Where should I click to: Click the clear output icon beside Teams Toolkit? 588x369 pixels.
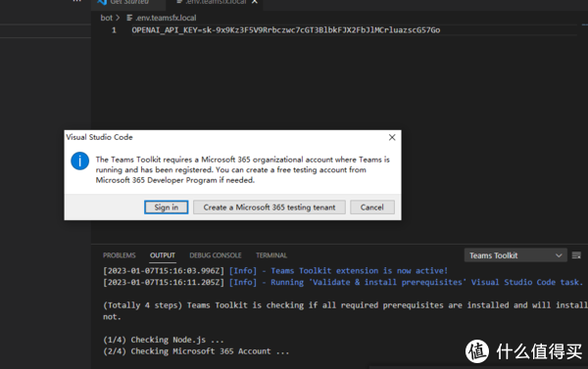[576, 255]
